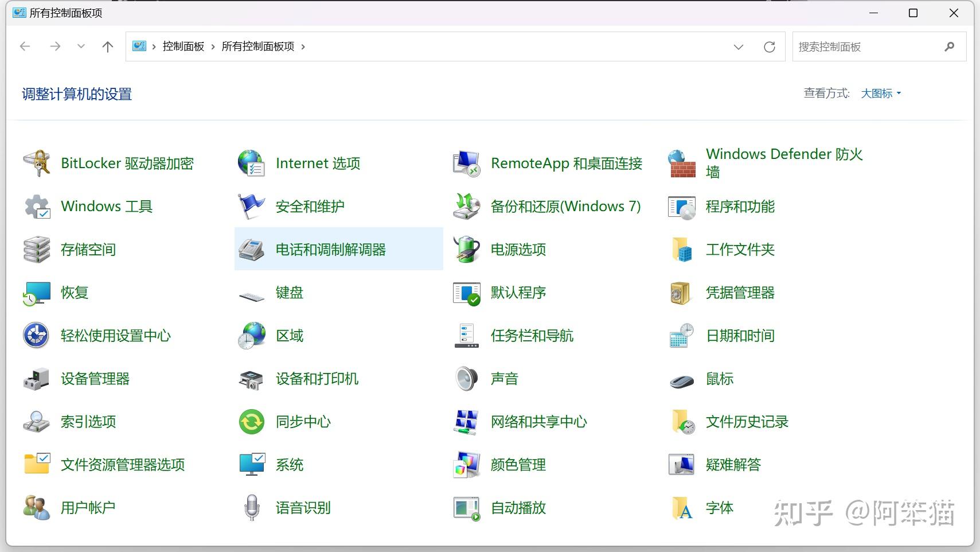This screenshot has width=980, height=552.
Task: Open the 电源选项 battery icon
Action: [x=466, y=250]
